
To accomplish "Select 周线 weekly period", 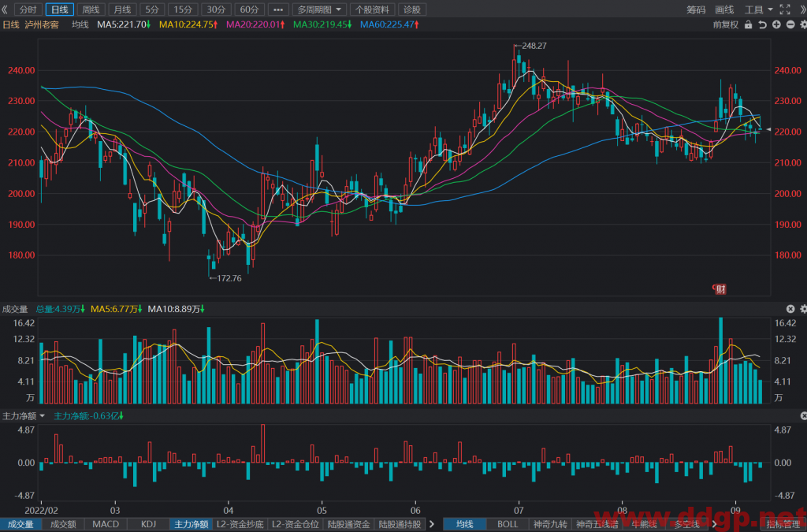I will [x=91, y=9].
